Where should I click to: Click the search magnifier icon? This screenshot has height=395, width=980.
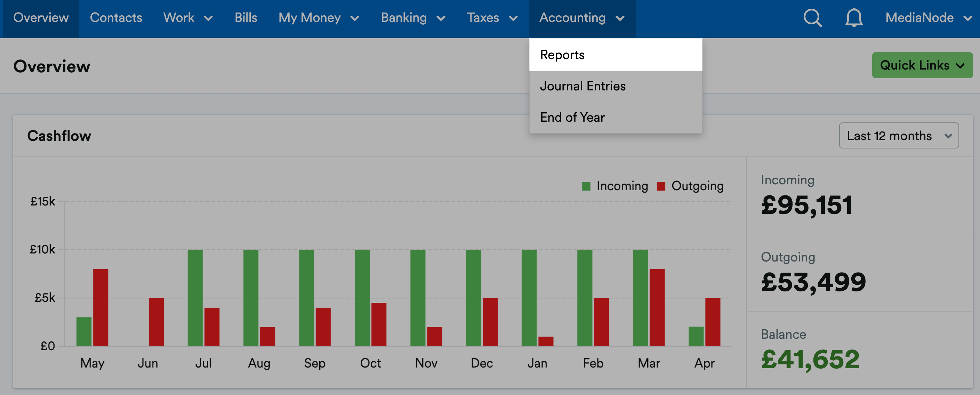click(812, 18)
